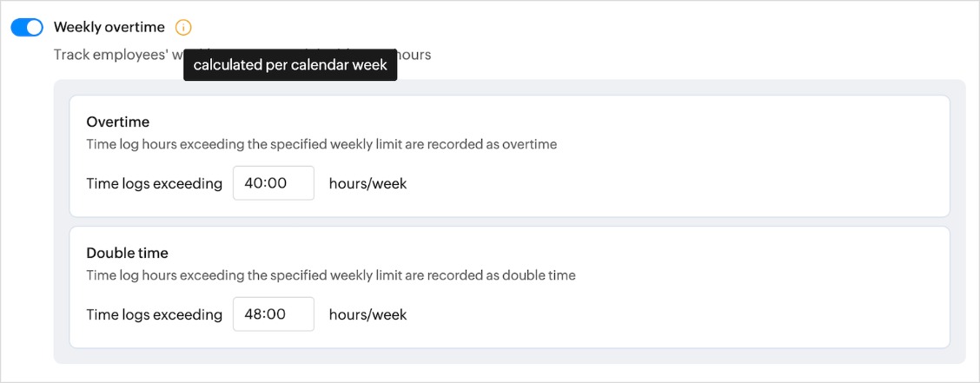Focus the 48:00 double time hours input

(274, 314)
